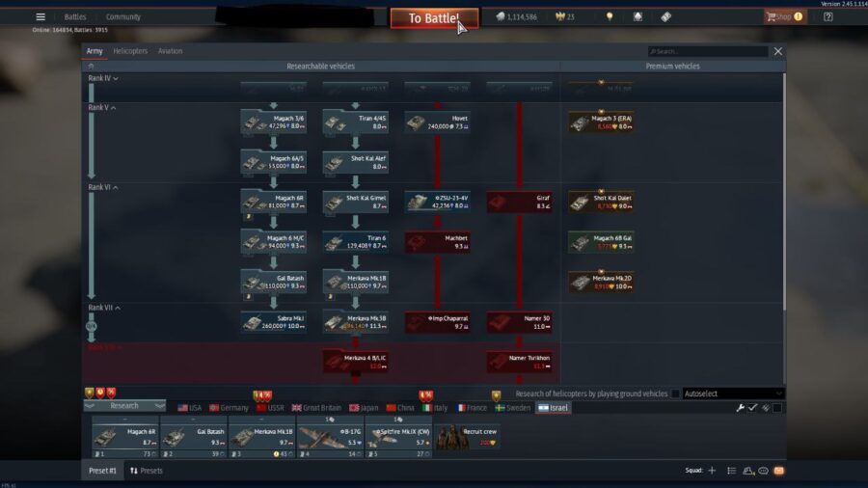Select the Merkava 4 B/LIC tank

point(355,362)
